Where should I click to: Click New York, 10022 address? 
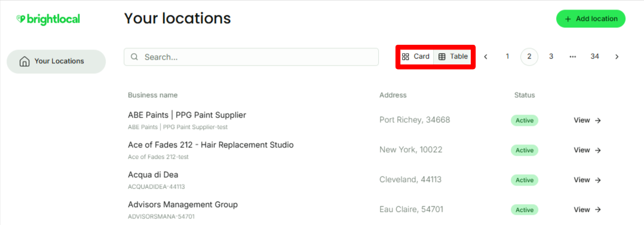pyautogui.click(x=411, y=150)
